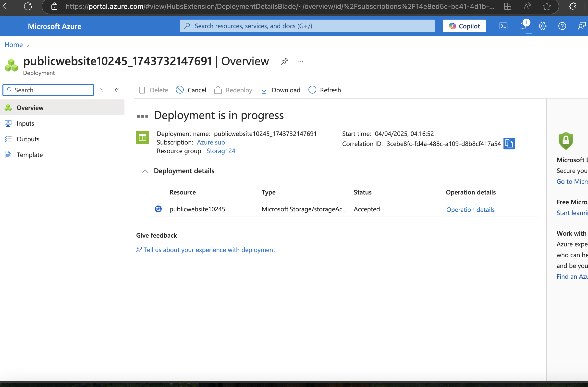Click the Delete toolbar button
The height and width of the screenshot is (387, 588).
pyautogui.click(x=153, y=90)
